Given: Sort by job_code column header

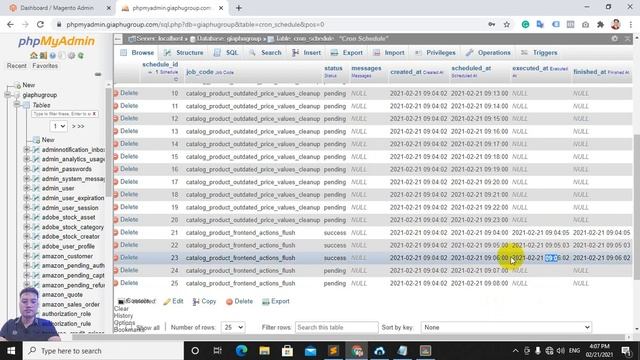Looking at the screenshot, I should pyautogui.click(x=200, y=72).
